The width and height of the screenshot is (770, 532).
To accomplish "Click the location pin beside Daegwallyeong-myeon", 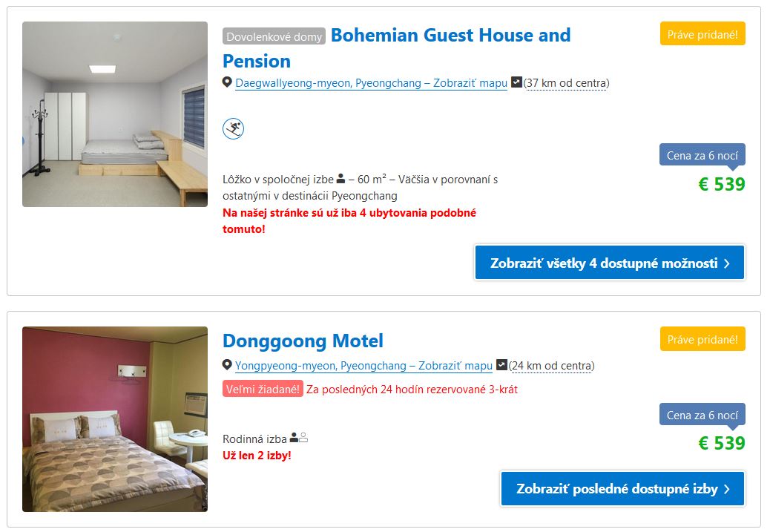I will click(228, 82).
